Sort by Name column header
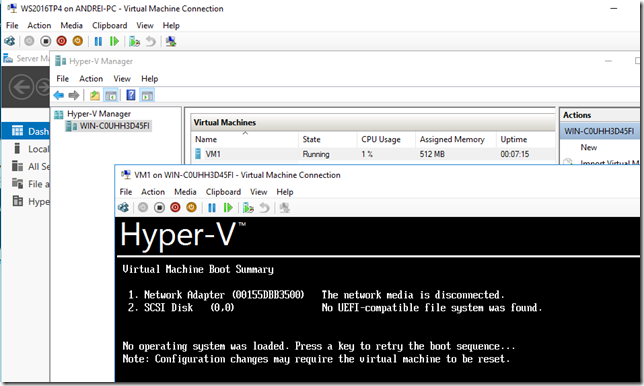Screen dimensions: 644x386 tap(245, 139)
